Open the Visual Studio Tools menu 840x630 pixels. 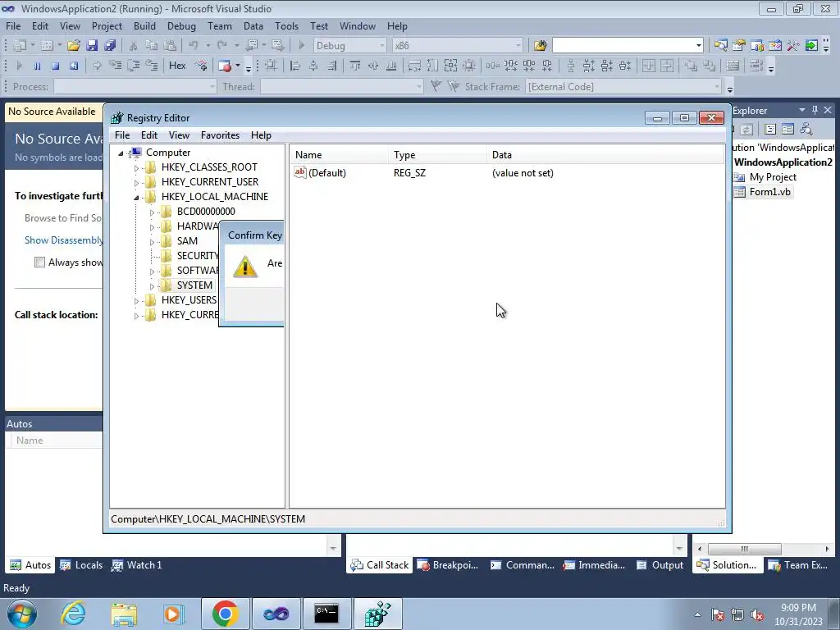pos(286,25)
